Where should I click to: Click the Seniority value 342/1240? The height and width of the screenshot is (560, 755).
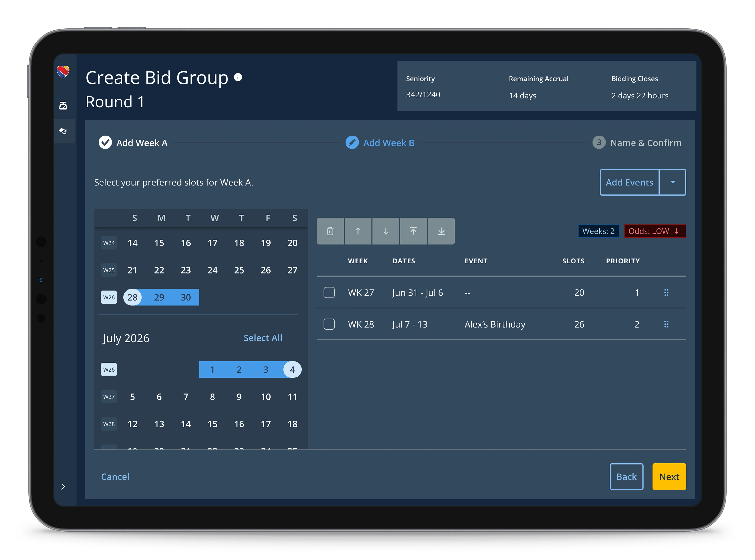tap(423, 95)
